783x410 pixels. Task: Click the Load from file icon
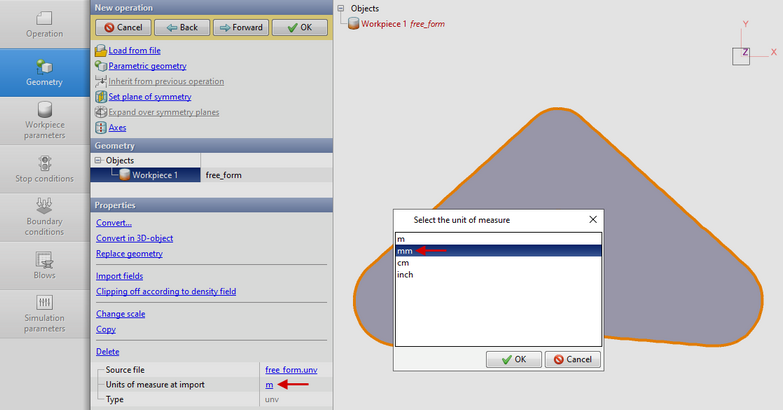pos(100,50)
